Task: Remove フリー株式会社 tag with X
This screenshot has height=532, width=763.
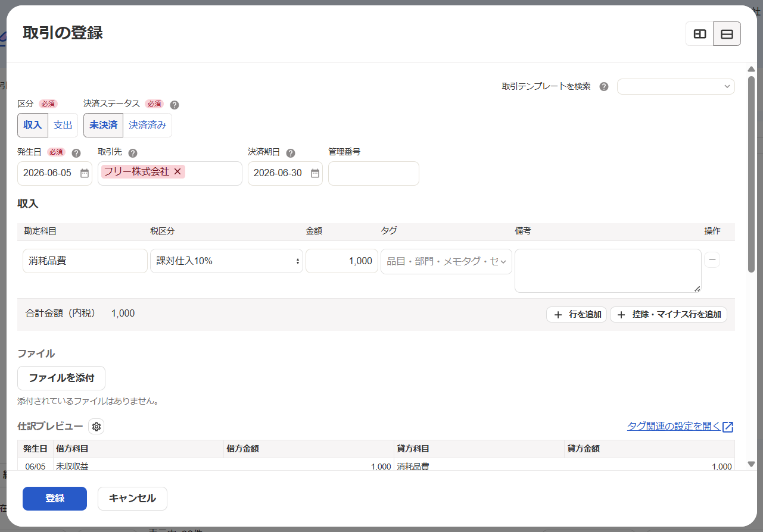Action: (x=177, y=171)
